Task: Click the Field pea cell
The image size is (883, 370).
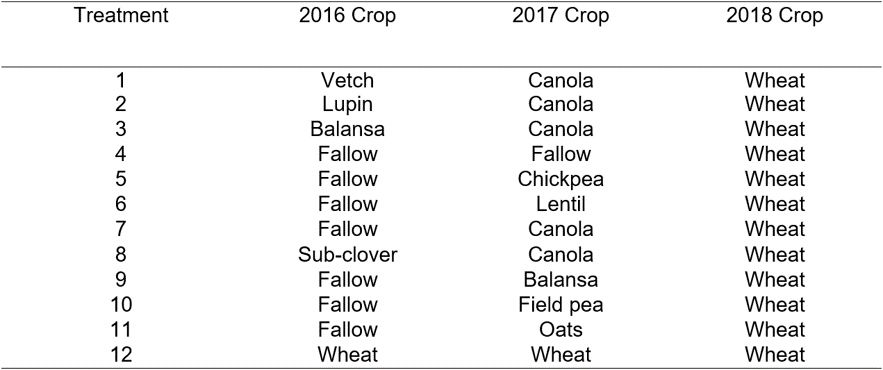Action: coord(560,305)
